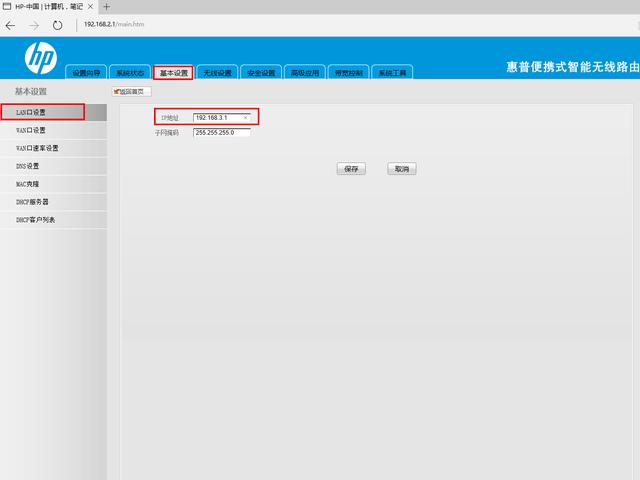This screenshot has height=480, width=640.
Task: Open DNS设置 from sidebar
Action: pos(28,166)
